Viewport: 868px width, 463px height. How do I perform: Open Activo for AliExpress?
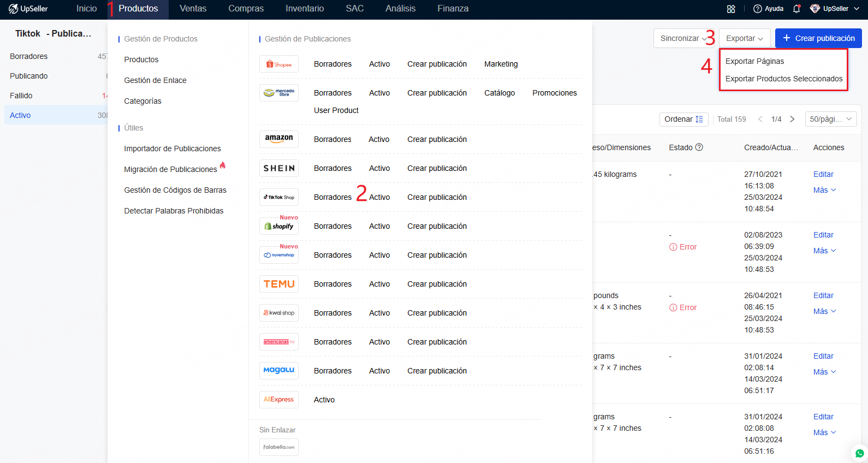pos(324,400)
